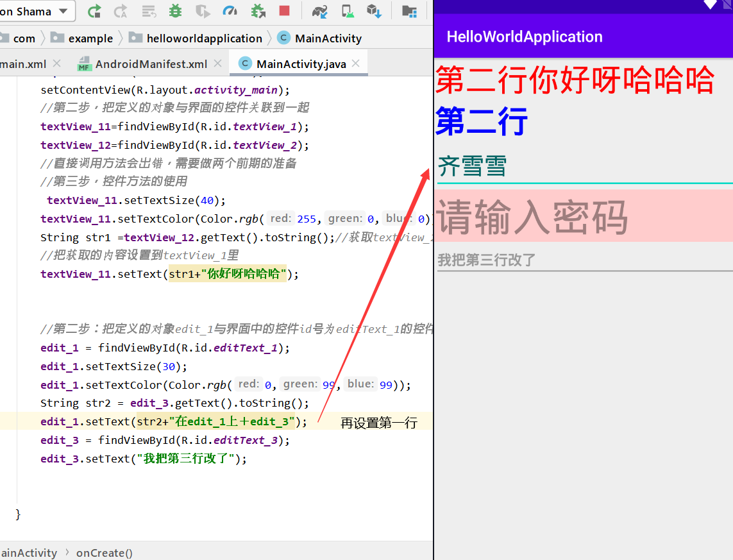
Task: Open SDK Manager cube icon
Action: click(x=374, y=11)
